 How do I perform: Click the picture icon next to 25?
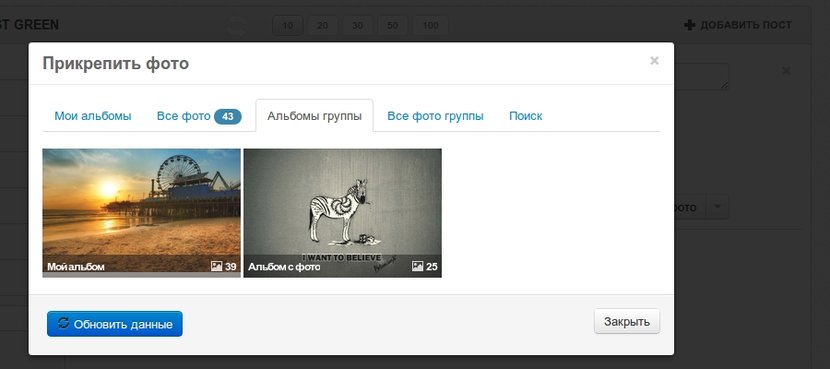click(417, 266)
